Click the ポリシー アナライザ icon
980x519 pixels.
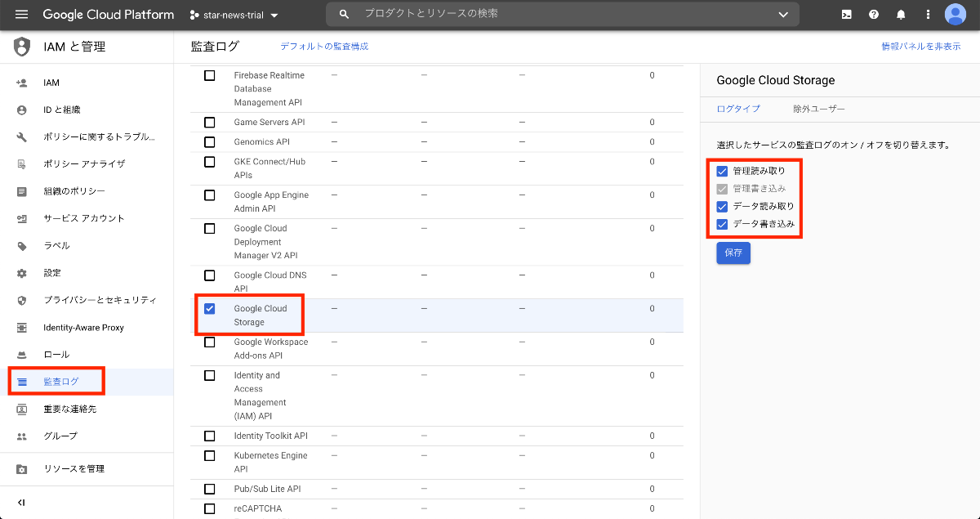22,163
